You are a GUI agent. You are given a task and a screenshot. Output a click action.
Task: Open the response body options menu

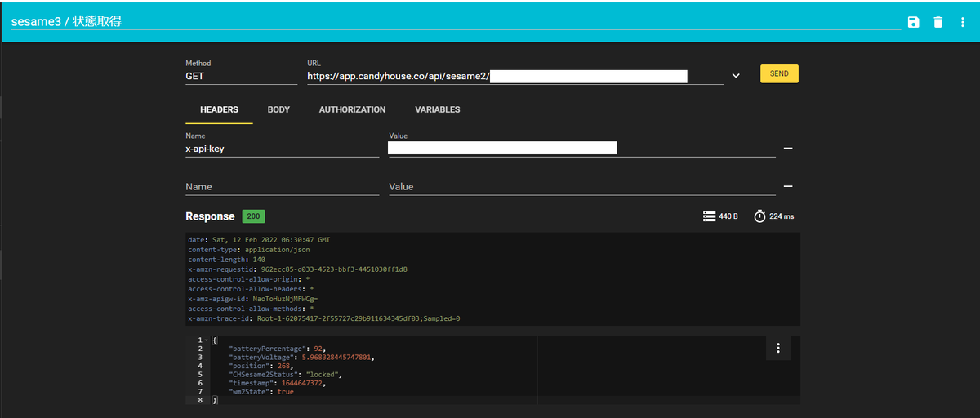778,349
